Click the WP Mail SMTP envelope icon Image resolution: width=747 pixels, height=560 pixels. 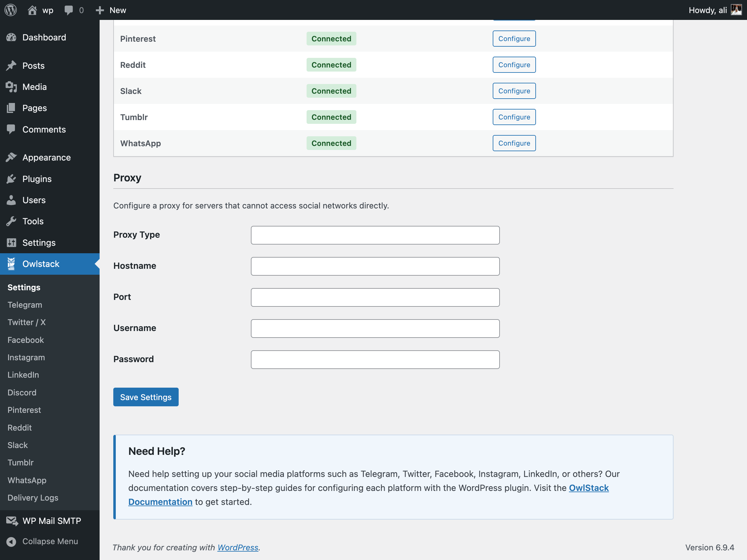(12, 521)
